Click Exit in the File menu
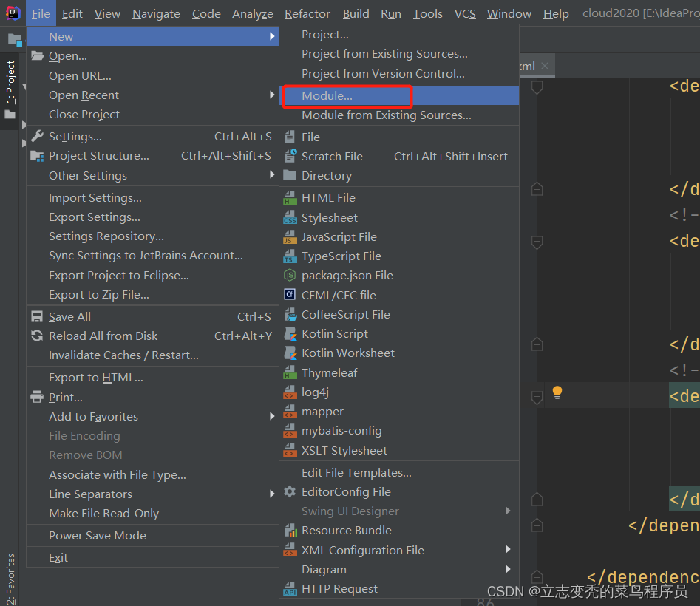The image size is (700, 606). [x=153, y=558]
